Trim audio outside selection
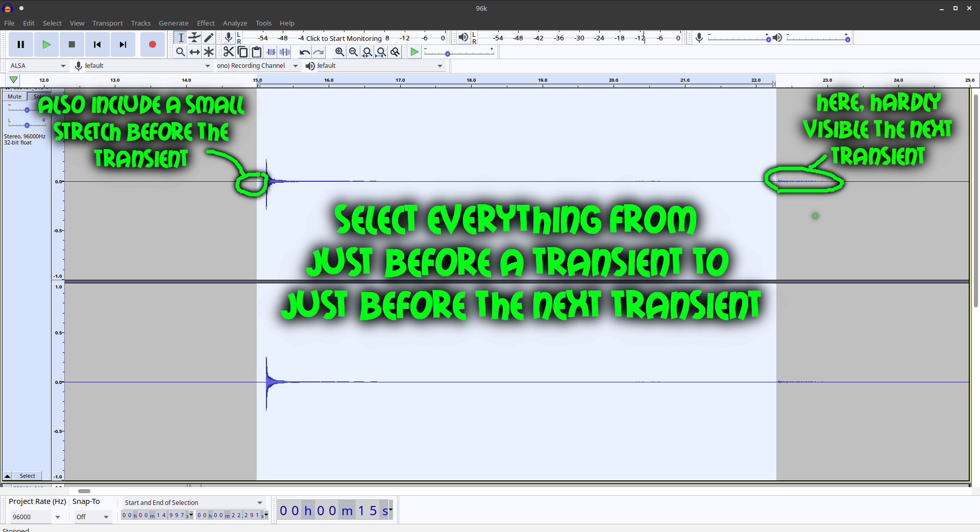Viewport: 980px width, 532px height. [x=271, y=52]
